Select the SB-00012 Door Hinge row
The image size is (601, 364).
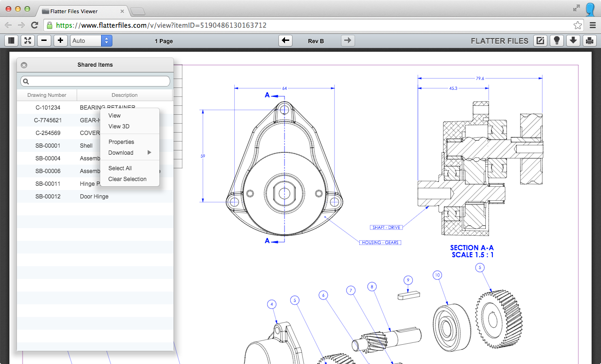[95, 196]
